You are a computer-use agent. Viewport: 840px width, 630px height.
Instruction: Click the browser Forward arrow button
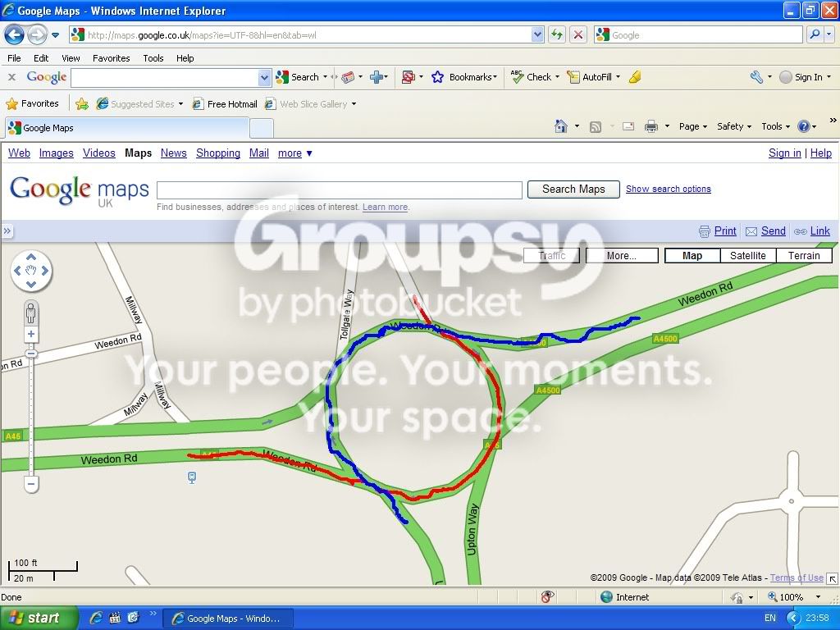click(36, 35)
